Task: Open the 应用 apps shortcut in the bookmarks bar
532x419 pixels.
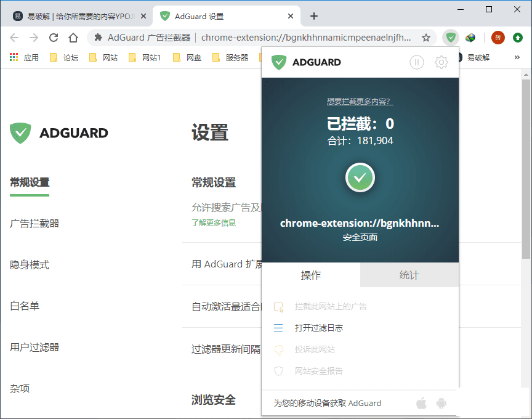Action: [x=24, y=57]
